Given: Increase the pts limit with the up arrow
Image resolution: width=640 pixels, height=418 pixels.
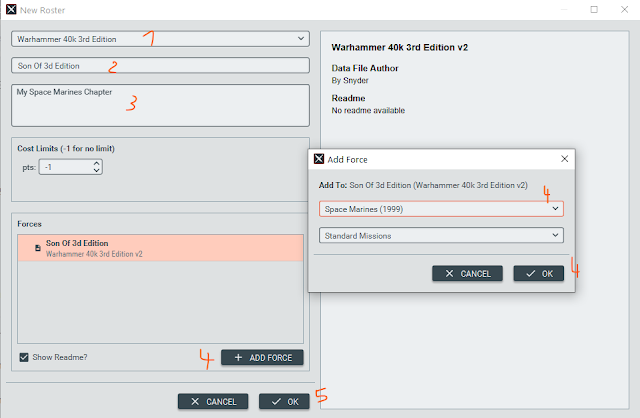Looking at the screenshot, I should 97,163.
